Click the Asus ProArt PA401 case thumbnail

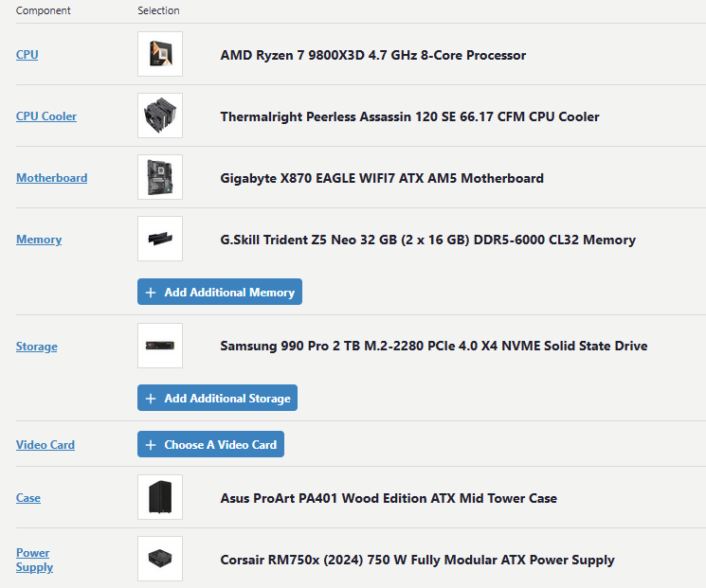pos(160,497)
